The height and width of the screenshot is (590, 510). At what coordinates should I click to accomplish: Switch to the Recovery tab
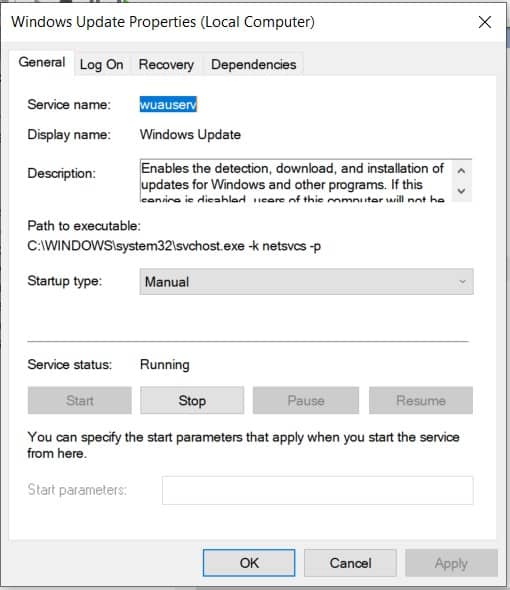(x=166, y=65)
